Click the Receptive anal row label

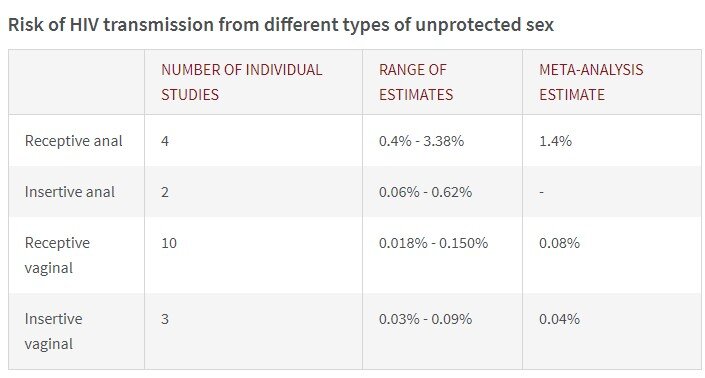coord(74,141)
